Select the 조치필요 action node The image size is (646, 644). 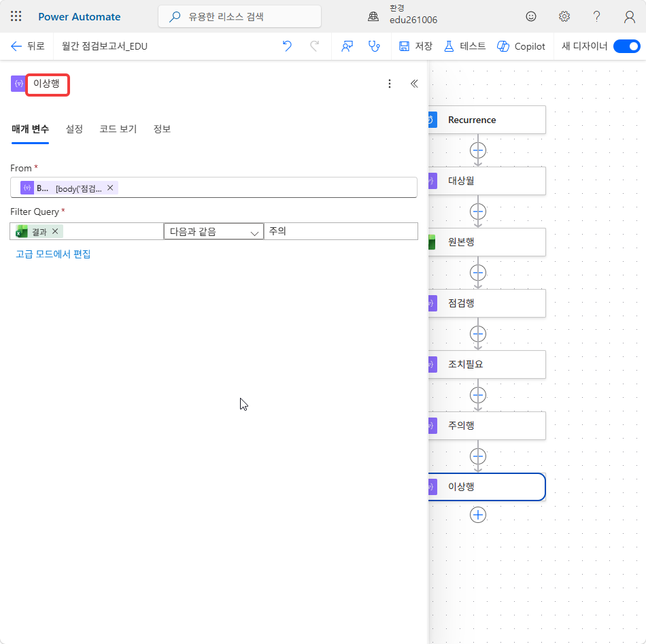[487, 365]
